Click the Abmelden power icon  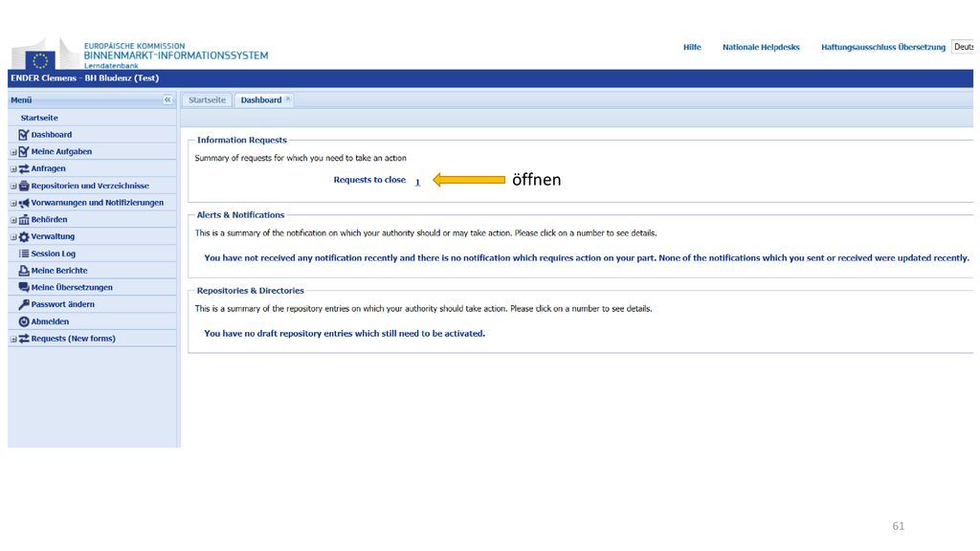pos(24,321)
